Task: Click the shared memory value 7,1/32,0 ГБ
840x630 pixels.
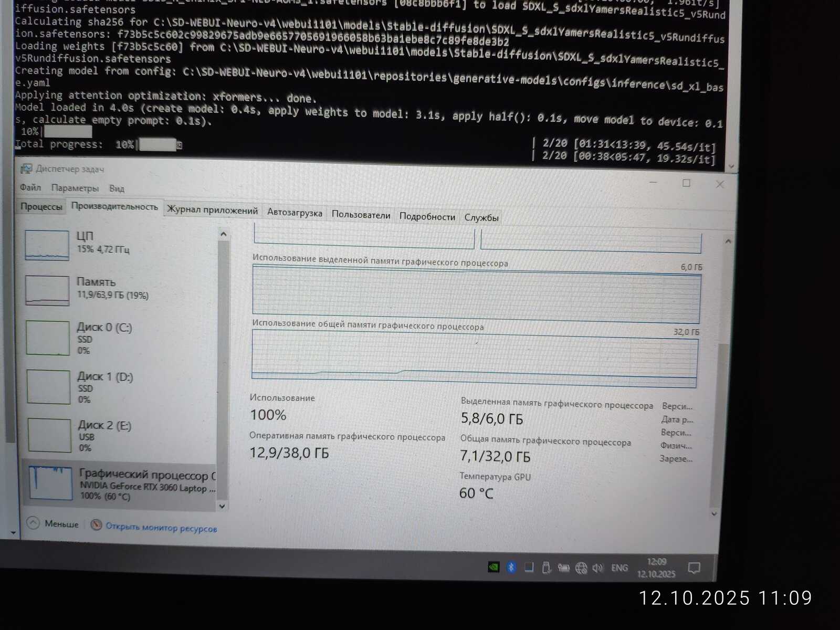Action: click(x=495, y=456)
